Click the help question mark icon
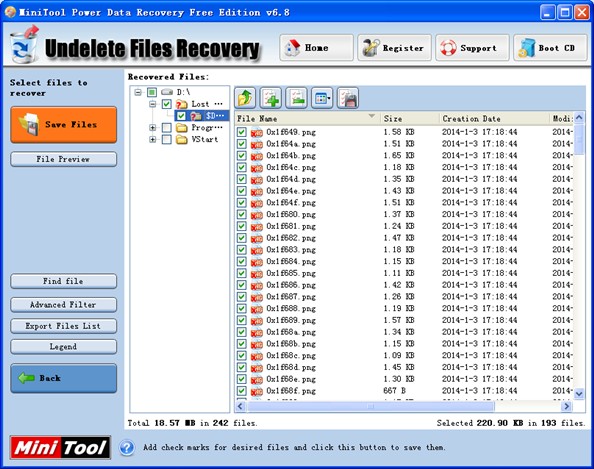Image resolution: width=594 pixels, height=469 pixels. pyautogui.click(x=127, y=448)
